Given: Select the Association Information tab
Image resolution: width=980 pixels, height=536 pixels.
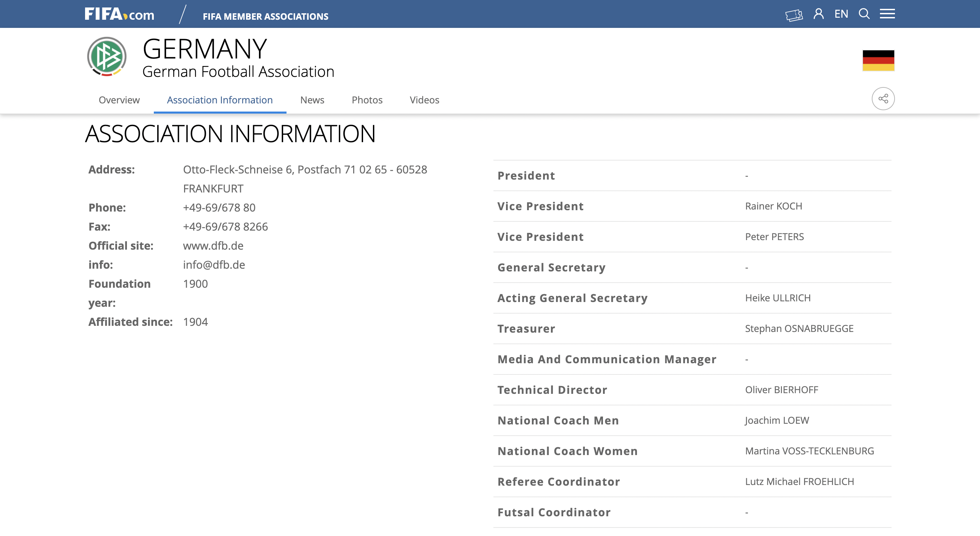Looking at the screenshot, I should click(x=220, y=100).
